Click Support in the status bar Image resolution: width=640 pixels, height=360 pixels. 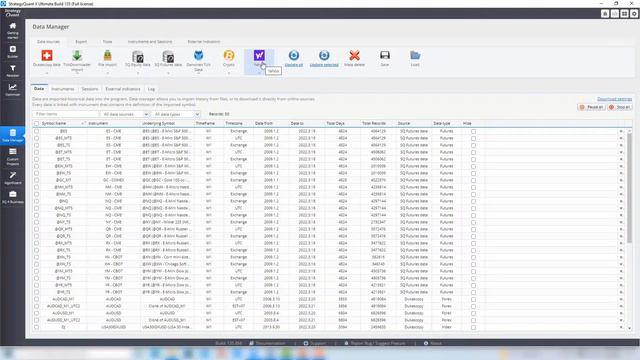click(315, 343)
